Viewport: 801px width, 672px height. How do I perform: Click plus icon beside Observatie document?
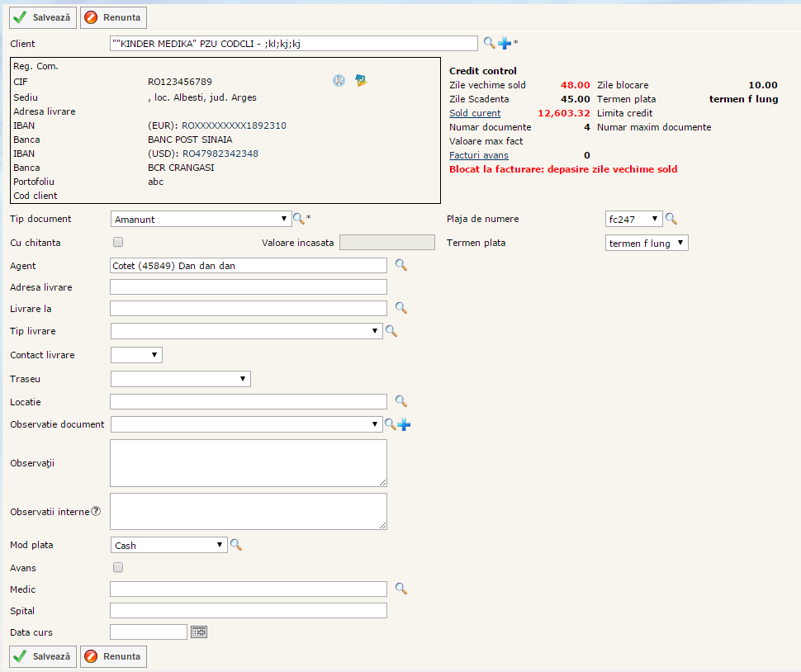(x=404, y=424)
